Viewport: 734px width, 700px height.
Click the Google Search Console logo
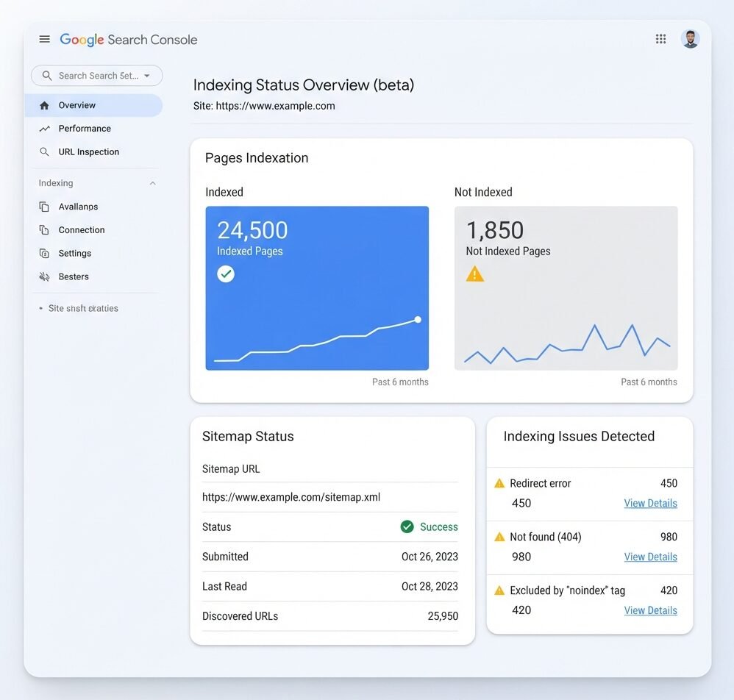[x=129, y=39]
